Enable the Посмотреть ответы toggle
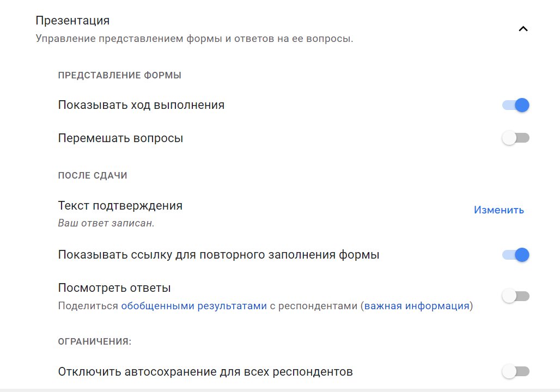 point(515,296)
